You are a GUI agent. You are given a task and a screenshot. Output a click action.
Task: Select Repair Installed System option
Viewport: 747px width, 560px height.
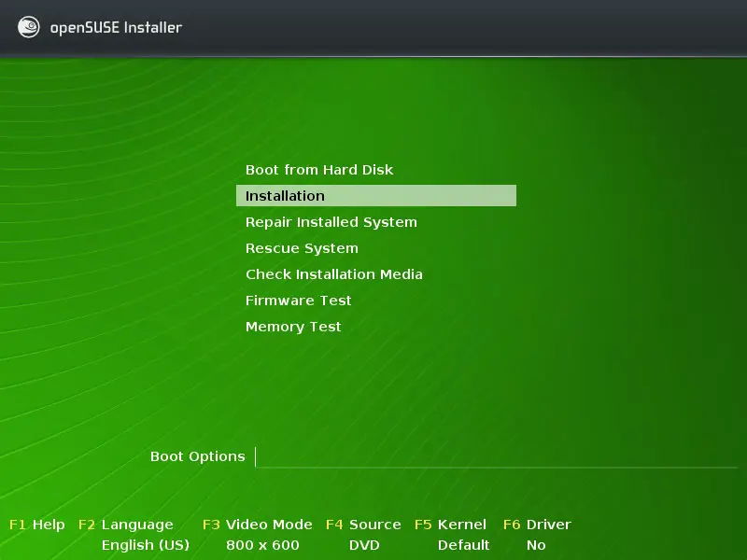[x=331, y=222]
